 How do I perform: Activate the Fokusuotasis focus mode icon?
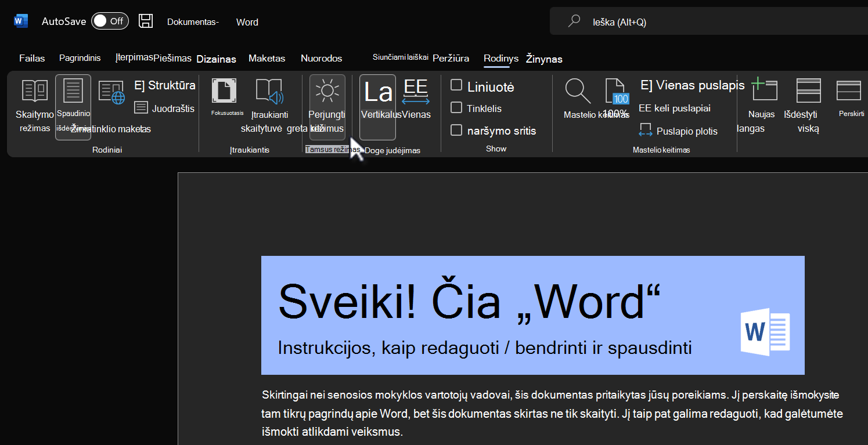tap(224, 91)
